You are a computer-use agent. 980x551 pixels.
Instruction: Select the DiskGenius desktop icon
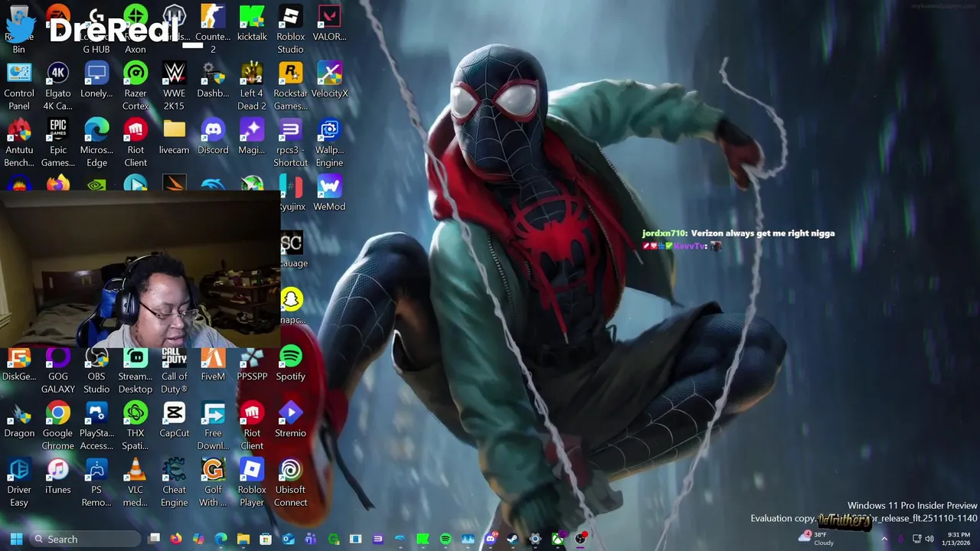click(x=19, y=364)
